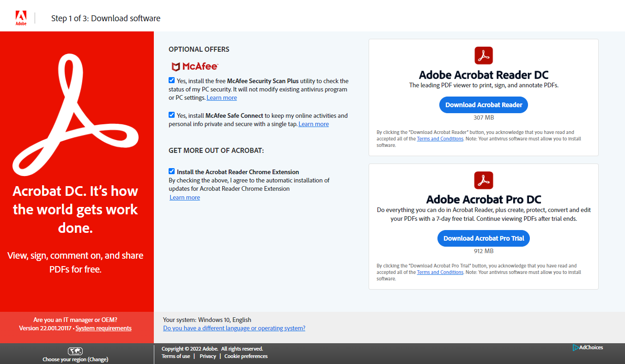The height and width of the screenshot is (364, 625).
Task: Click the 'OPTIONAL OFFERS' heading
Action: (199, 49)
